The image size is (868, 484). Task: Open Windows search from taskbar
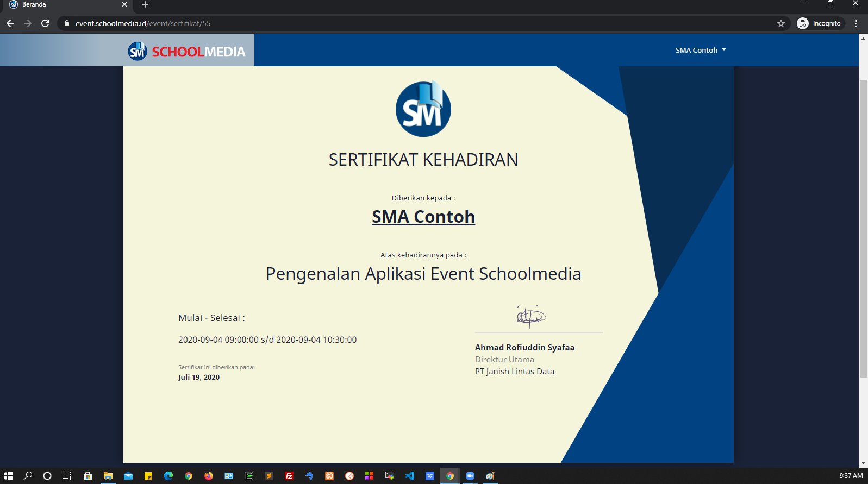[x=28, y=476]
